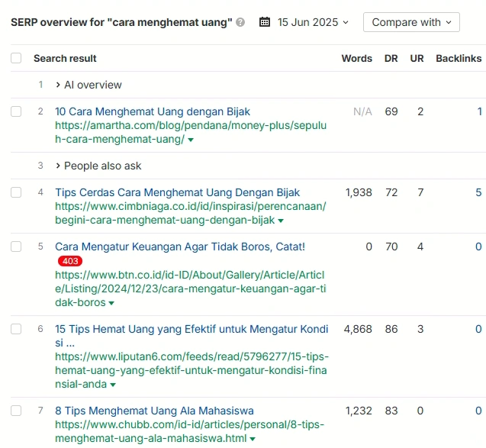
Task: Click the N/A words value for amartha
Action: pos(362,111)
